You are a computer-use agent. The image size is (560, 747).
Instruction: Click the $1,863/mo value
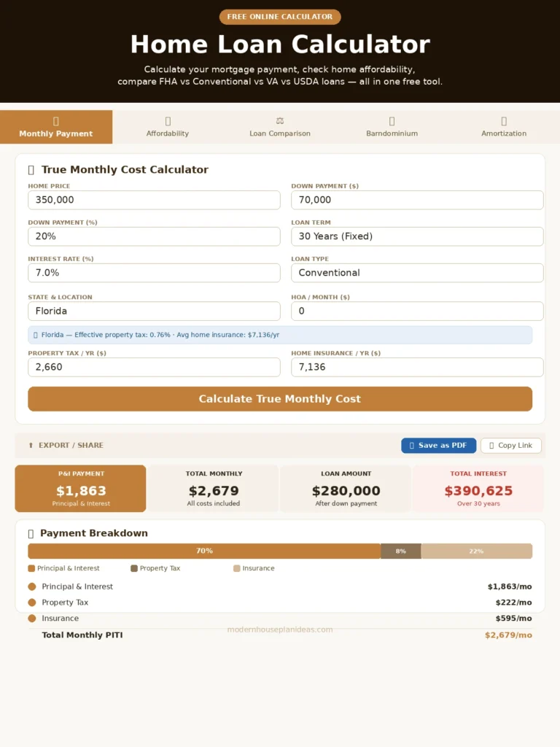pyautogui.click(x=510, y=587)
